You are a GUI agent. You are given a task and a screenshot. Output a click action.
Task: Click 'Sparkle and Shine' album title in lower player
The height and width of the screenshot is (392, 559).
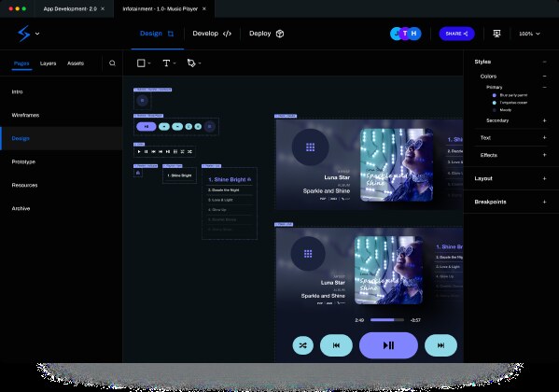pyautogui.click(x=323, y=296)
